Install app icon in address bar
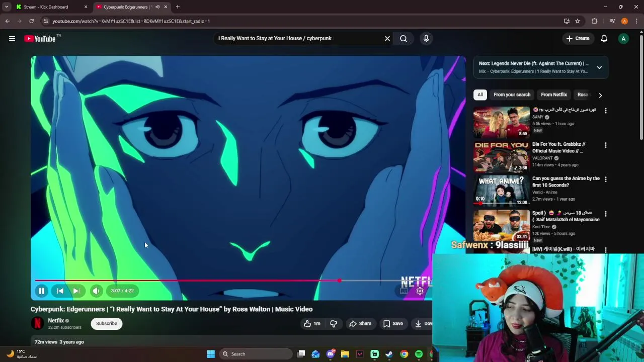 click(567, 21)
